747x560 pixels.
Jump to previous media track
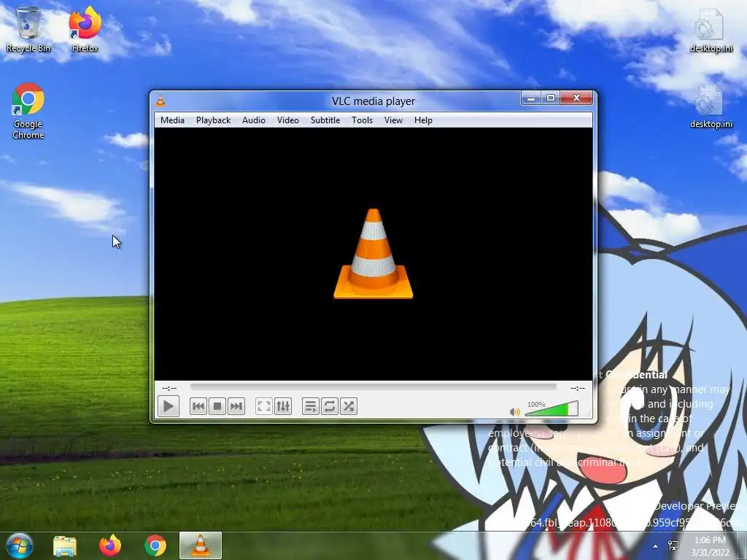[198, 406]
